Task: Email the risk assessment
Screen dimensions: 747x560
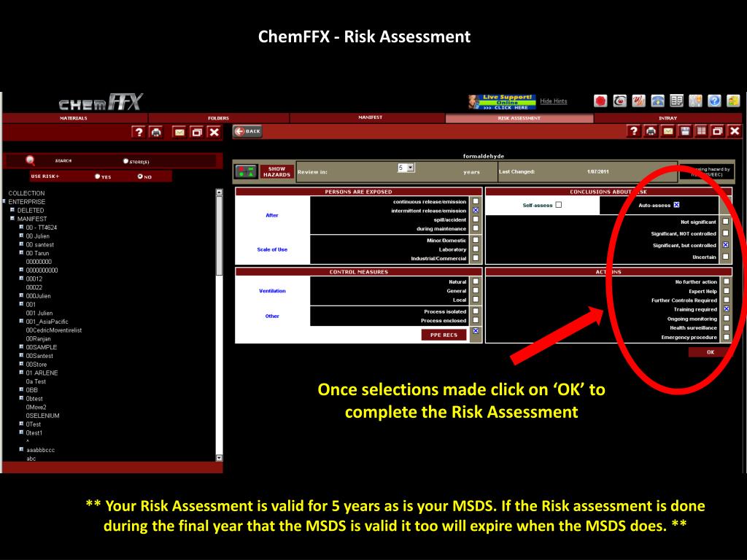Action: [668, 131]
